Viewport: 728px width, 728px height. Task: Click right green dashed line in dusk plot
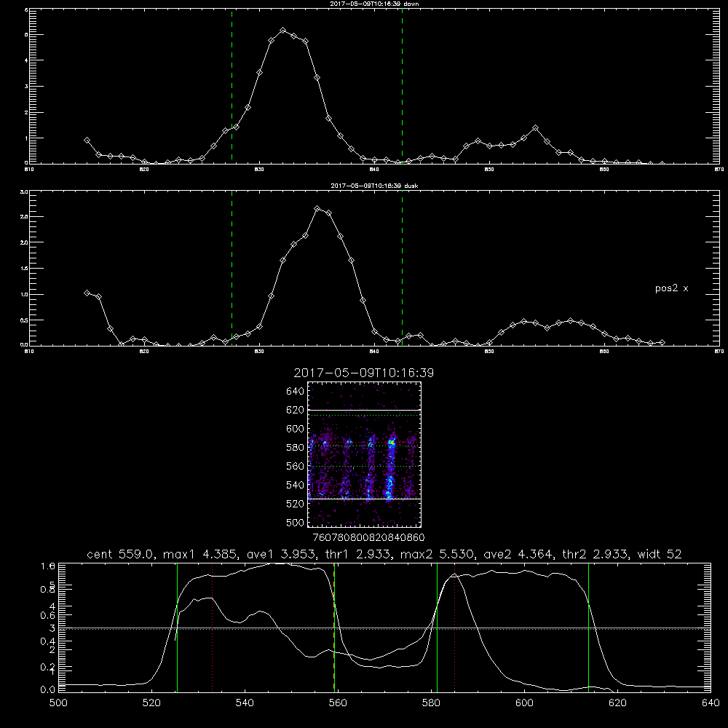point(402,268)
